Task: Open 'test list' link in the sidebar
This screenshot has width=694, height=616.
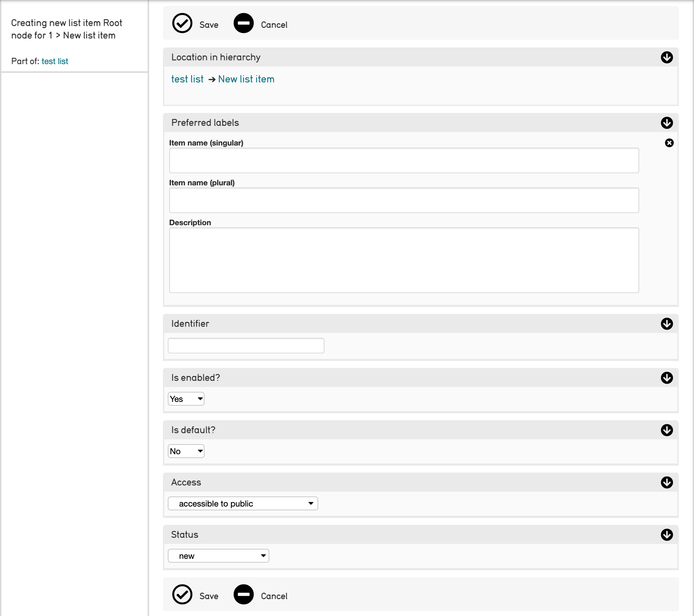Action: tap(55, 61)
